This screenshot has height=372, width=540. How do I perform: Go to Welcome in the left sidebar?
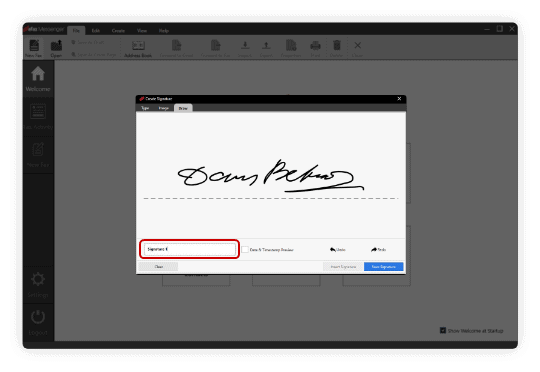point(38,79)
